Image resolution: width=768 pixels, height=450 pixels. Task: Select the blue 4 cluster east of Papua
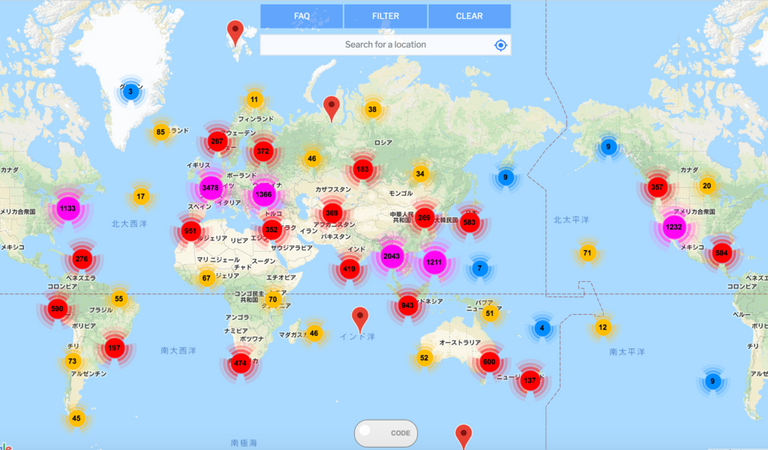pos(542,328)
